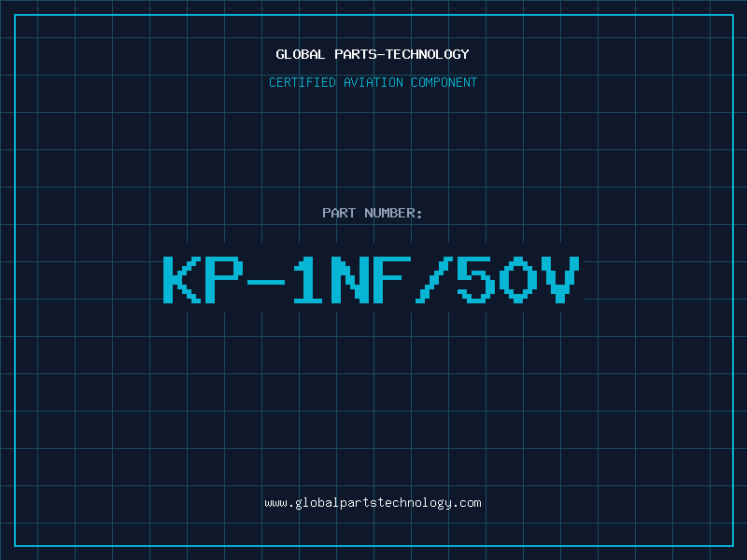
Task: Click the GLOBAL PARTS-TECHNOLOGY company title
Action: pyautogui.click(x=373, y=54)
